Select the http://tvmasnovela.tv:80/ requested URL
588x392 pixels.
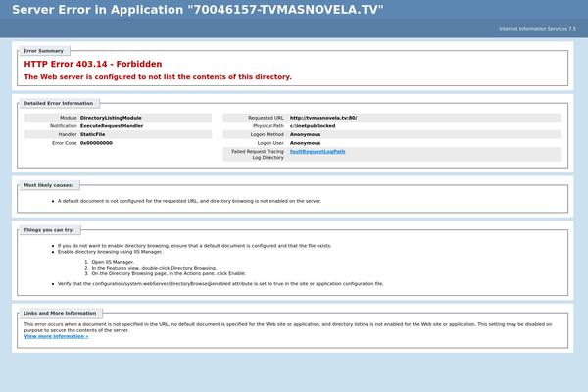[x=323, y=118]
